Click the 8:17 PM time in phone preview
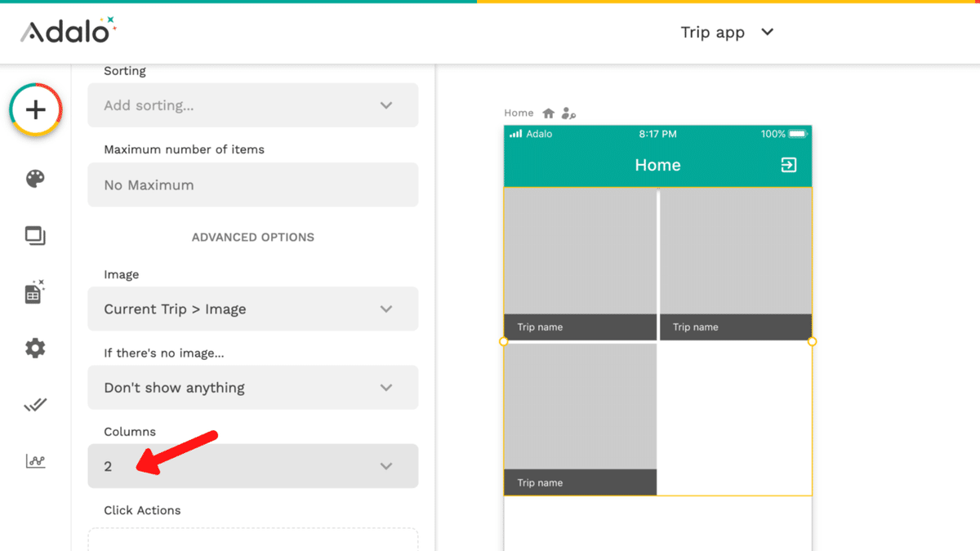The image size is (980, 551). click(657, 134)
